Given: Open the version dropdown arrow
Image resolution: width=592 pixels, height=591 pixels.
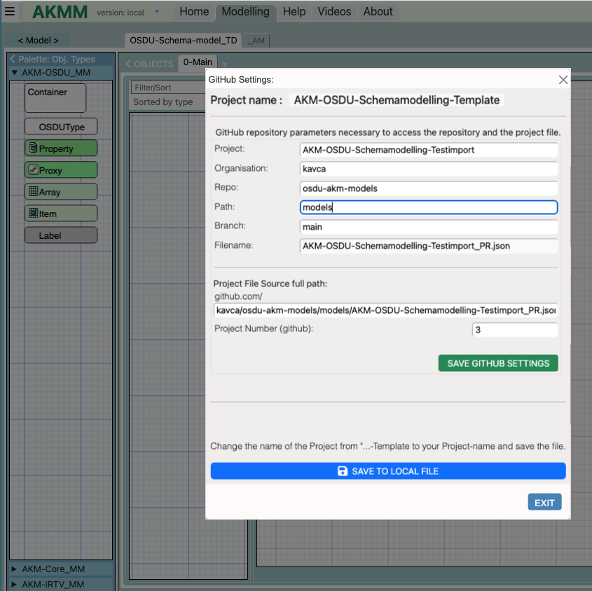Looking at the screenshot, I should coord(157,12).
